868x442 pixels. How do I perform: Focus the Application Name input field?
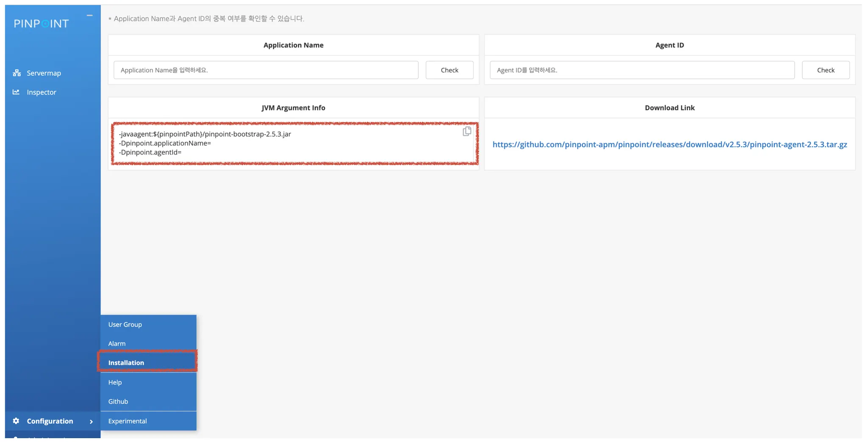pos(266,70)
